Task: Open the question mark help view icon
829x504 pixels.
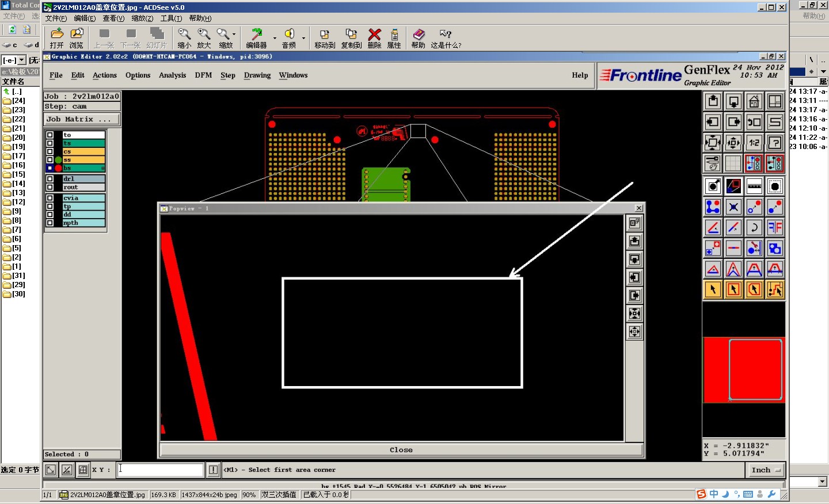Action: click(x=775, y=142)
